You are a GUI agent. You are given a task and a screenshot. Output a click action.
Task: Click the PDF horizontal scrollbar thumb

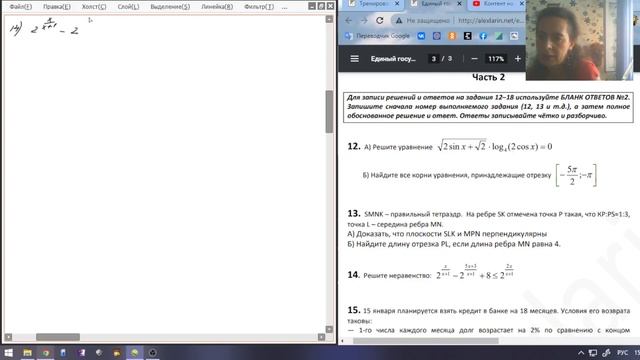click(x=425, y=341)
